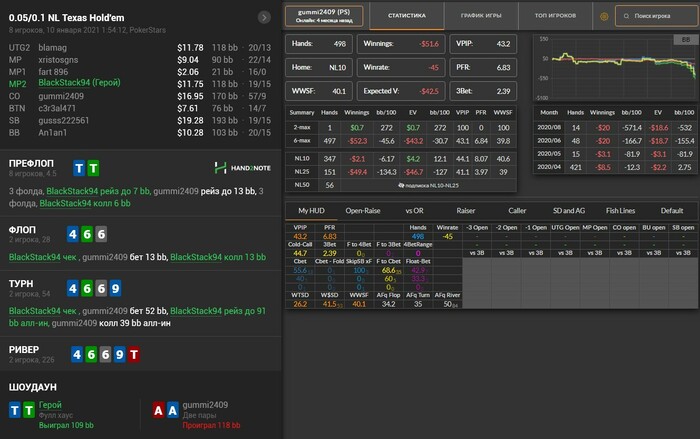This screenshot has width=700, height=439.
Task: Click the round arrow button beside game title
Action: pos(264,17)
